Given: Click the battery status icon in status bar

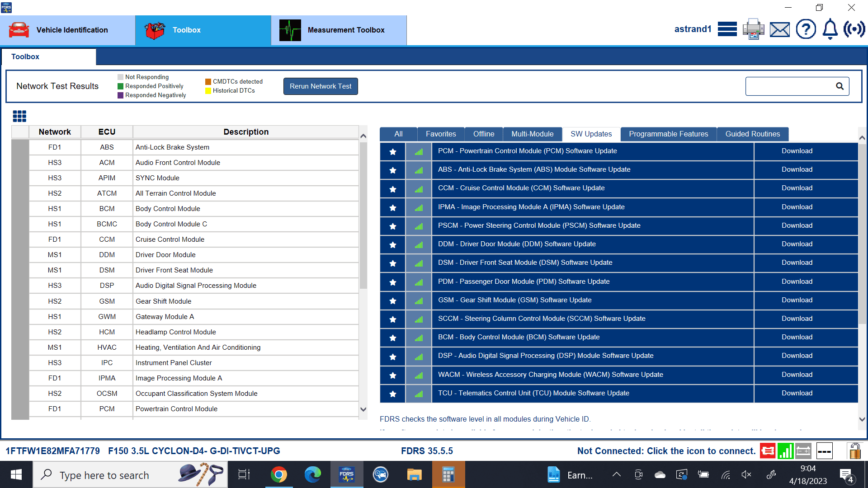Looking at the screenshot, I should 803,450.
